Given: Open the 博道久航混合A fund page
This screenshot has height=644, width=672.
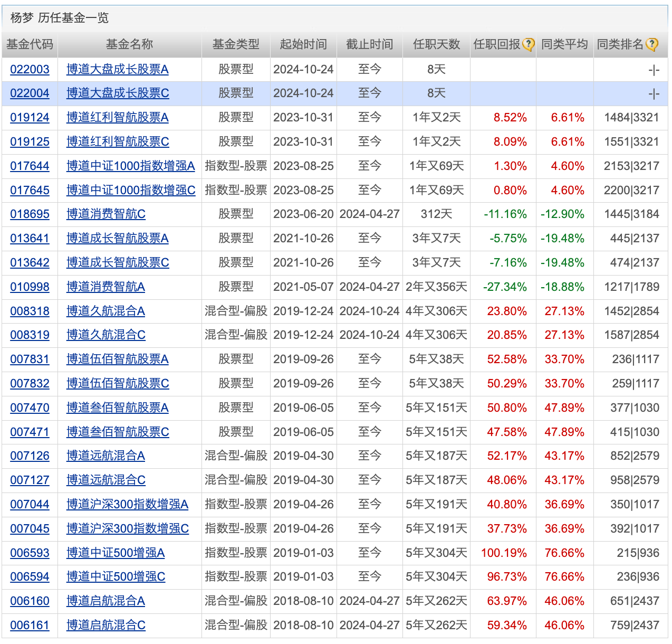Looking at the screenshot, I should tap(105, 311).
